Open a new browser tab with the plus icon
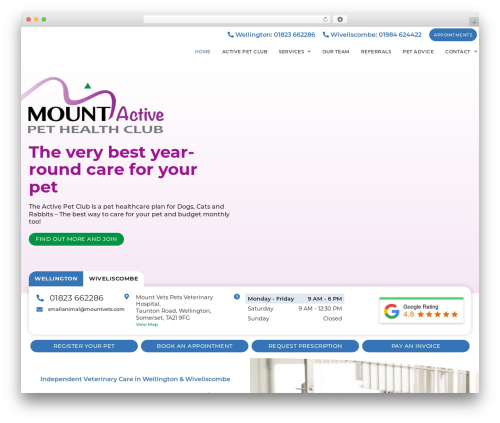The width and height of the screenshot is (500, 423). tap(474, 22)
